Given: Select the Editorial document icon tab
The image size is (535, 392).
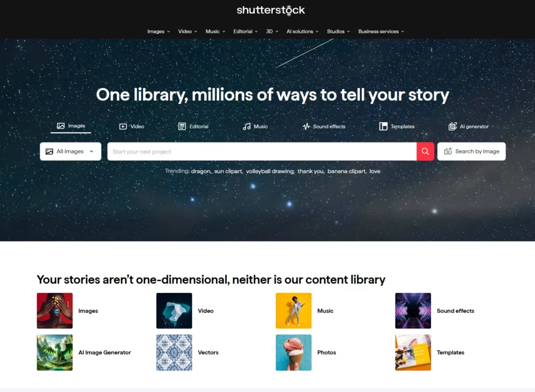Looking at the screenshot, I should tap(182, 126).
